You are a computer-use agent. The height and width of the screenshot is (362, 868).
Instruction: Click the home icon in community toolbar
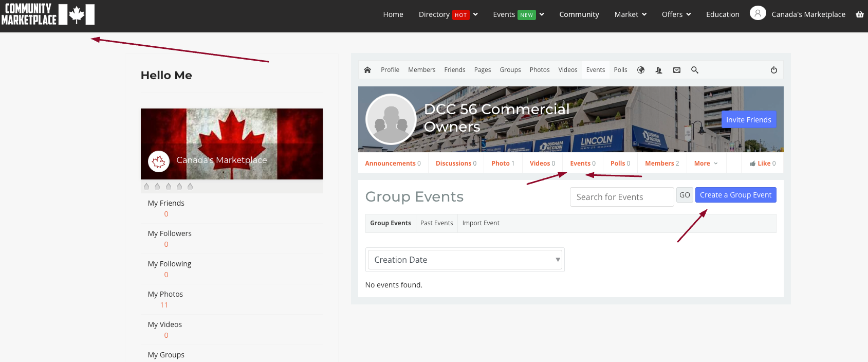(x=367, y=70)
